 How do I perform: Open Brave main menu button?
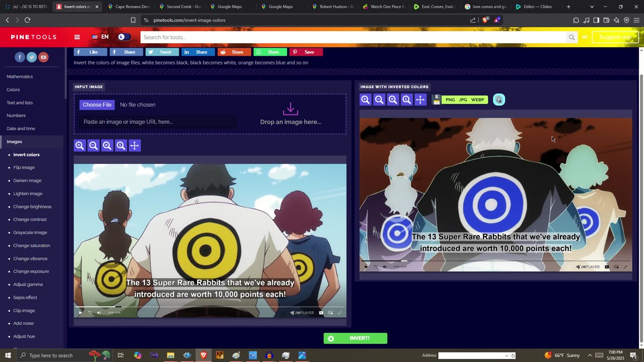pyautogui.click(x=636, y=20)
